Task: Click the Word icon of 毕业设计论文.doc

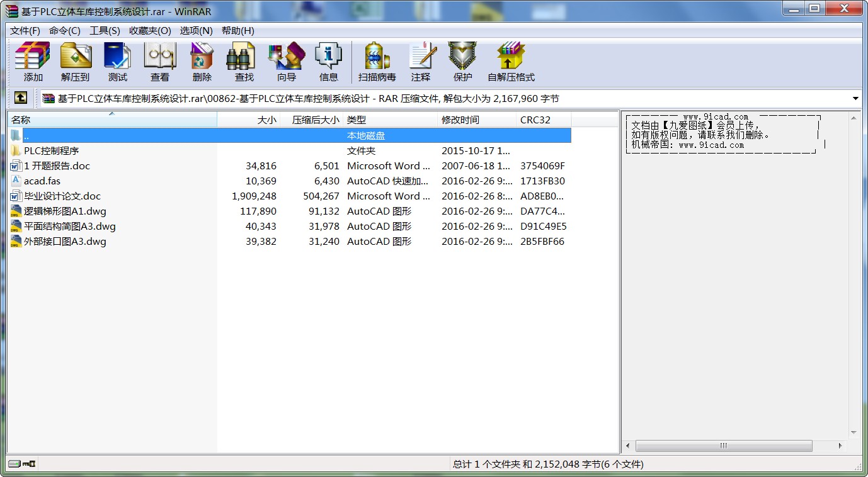Action: point(16,196)
